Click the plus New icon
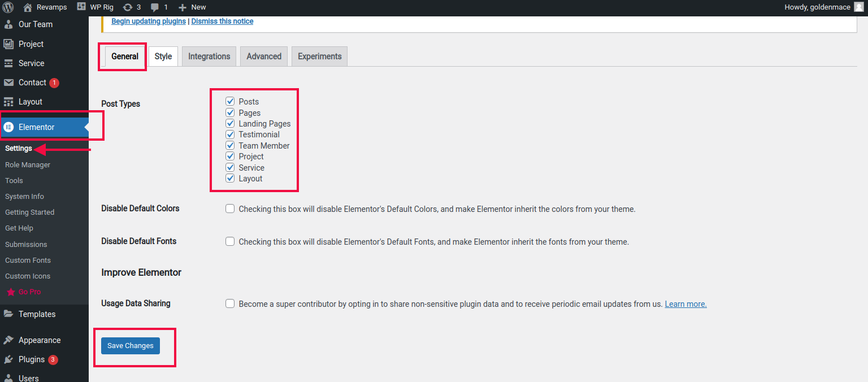The image size is (868, 382). pos(182,7)
